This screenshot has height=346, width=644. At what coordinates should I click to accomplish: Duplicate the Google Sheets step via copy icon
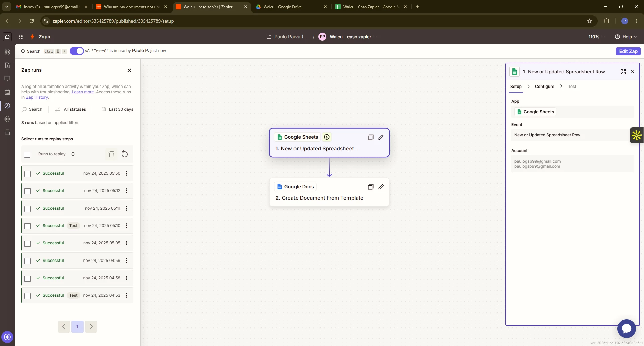tap(371, 137)
